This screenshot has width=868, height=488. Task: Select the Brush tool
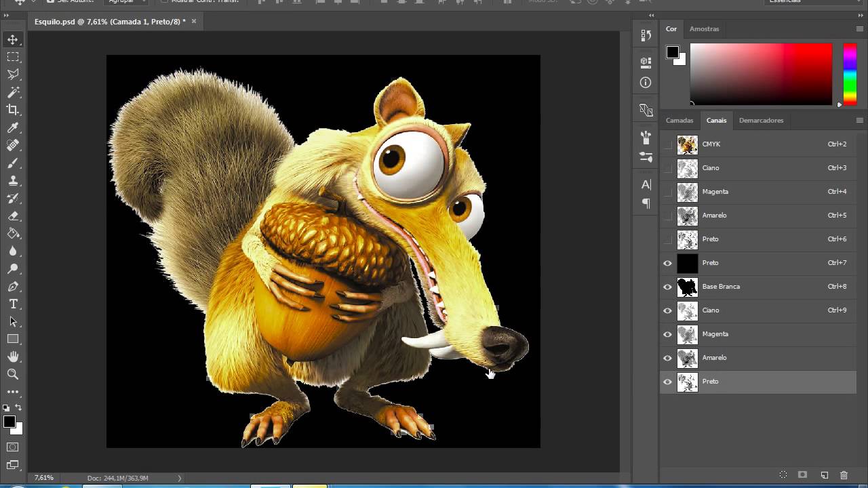(13, 163)
